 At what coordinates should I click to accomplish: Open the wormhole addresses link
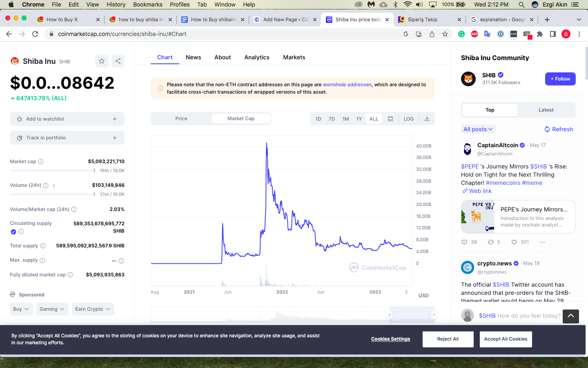(x=347, y=85)
